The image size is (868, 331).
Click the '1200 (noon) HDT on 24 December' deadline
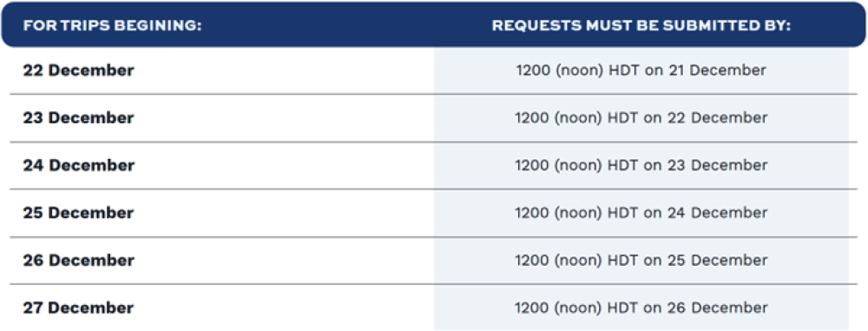[x=641, y=213]
